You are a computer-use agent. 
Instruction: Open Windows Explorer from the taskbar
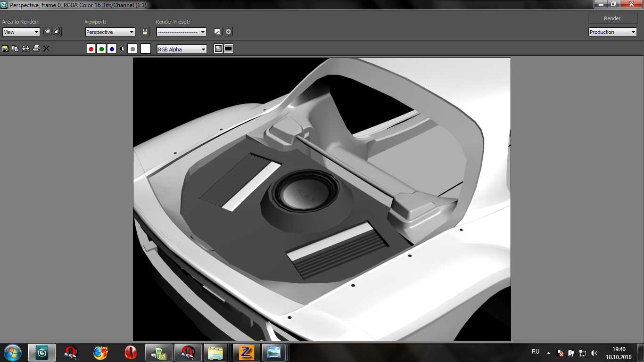tap(215, 353)
